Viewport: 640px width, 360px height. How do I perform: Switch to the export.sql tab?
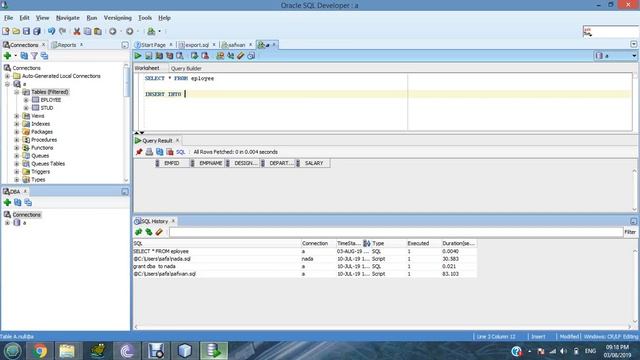(197, 45)
